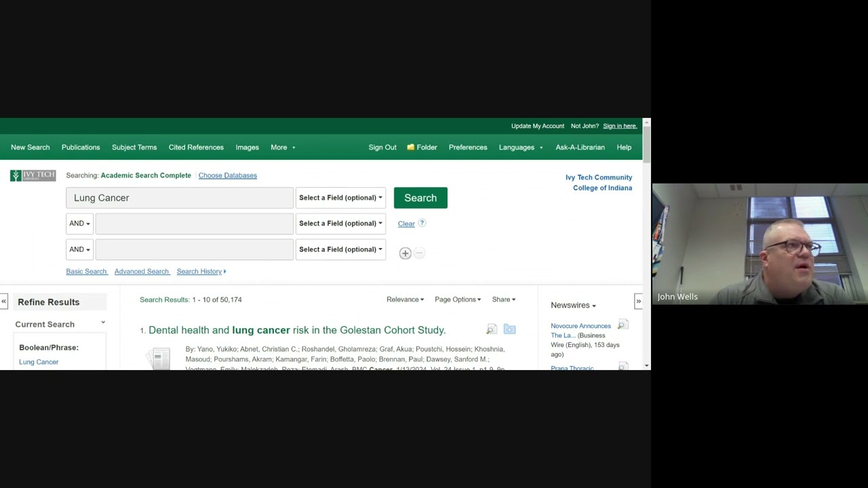Go to New Search
Image resolution: width=868 pixels, height=488 pixels.
(30, 147)
